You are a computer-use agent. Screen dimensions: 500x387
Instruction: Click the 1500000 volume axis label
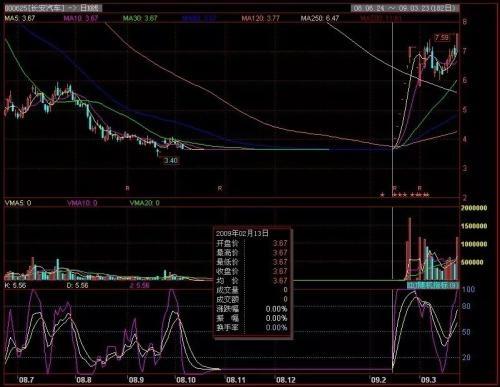click(474, 226)
